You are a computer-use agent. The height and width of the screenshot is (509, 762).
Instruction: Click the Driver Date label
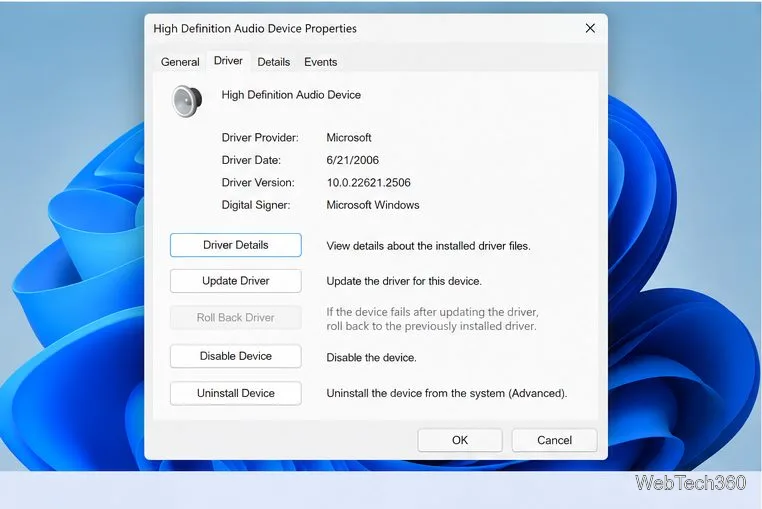251,160
